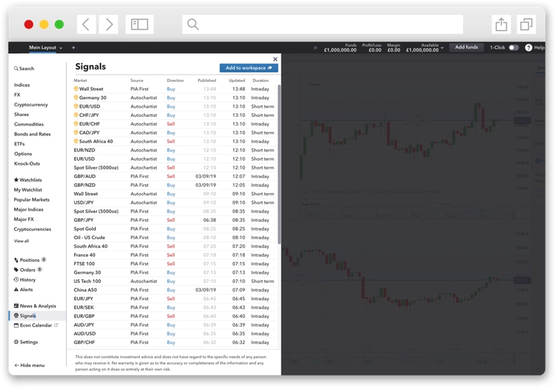Click the browser back arrow
Screen dimensions: 556x392
tap(86, 24)
